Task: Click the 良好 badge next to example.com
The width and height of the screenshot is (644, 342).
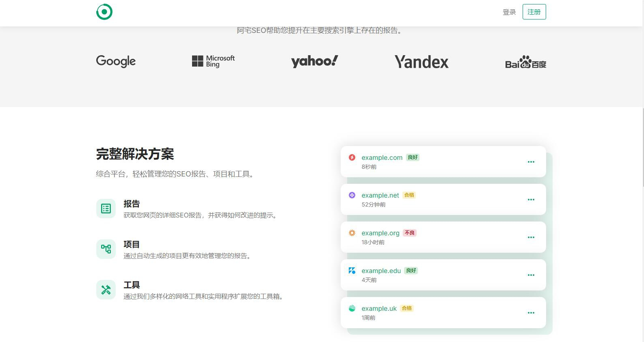Action: [x=413, y=157]
